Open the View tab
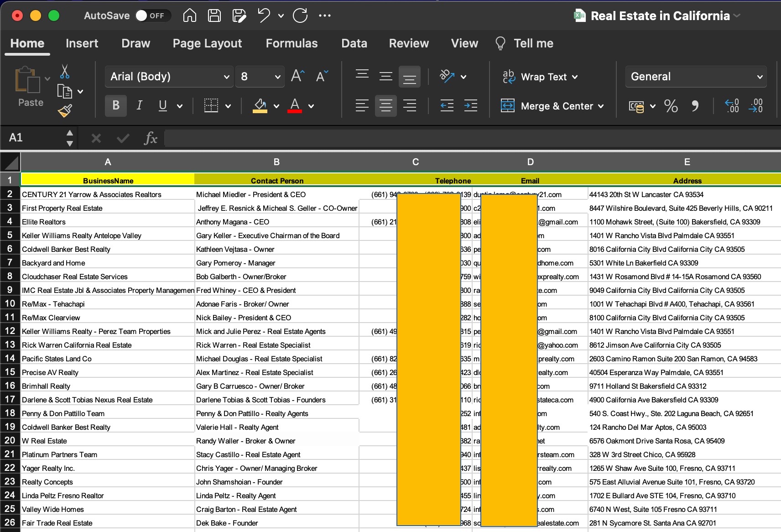 pos(464,43)
